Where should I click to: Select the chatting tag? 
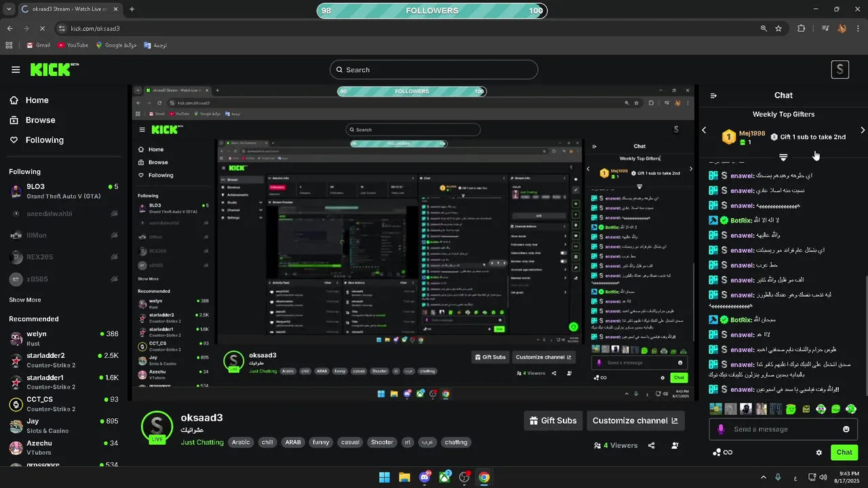click(x=456, y=442)
